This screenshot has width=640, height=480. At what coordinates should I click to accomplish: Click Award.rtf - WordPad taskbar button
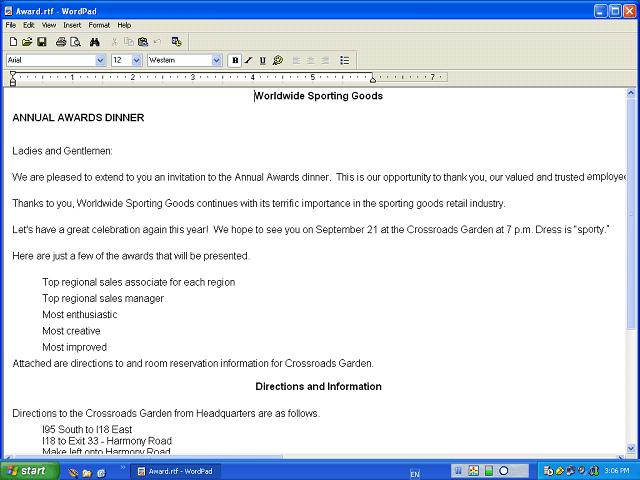[x=176, y=471]
